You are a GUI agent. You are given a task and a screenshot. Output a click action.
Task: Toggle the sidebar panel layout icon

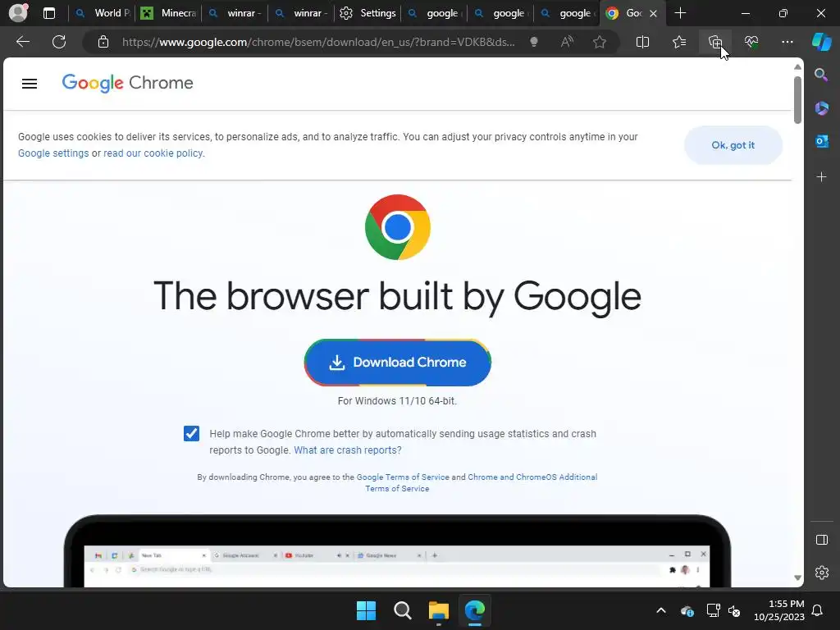click(821, 540)
